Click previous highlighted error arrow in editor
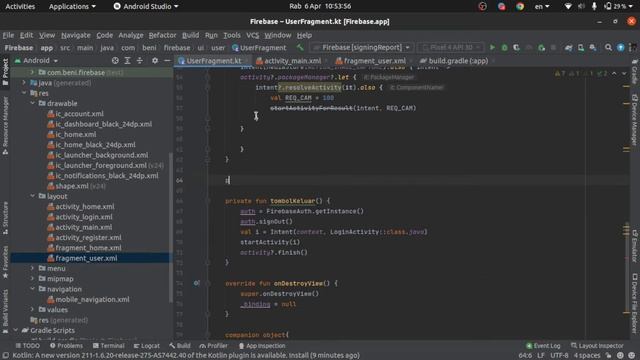This screenshot has width=640, height=360. [x=614, y=73]
